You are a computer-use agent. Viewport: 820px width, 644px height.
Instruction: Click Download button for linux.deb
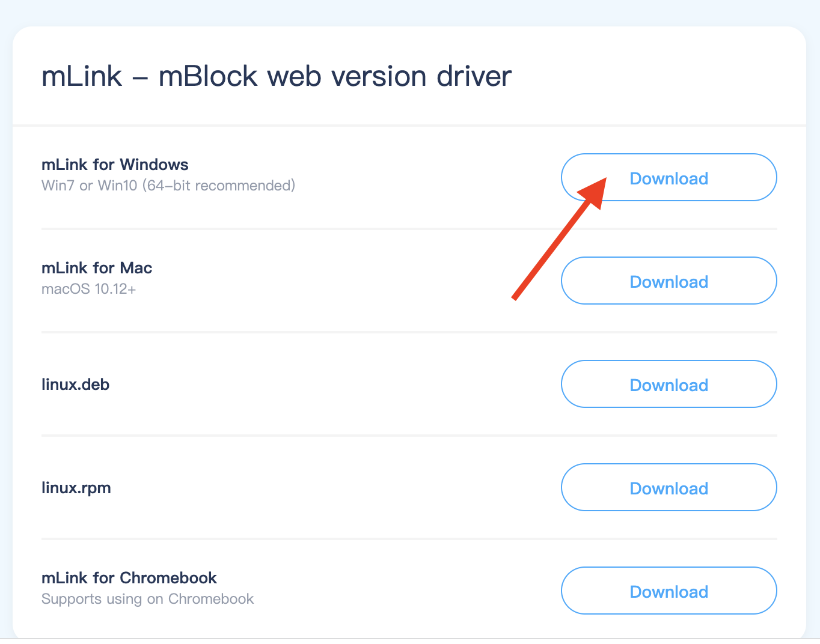pyautogui.click(x=669, y=384)
